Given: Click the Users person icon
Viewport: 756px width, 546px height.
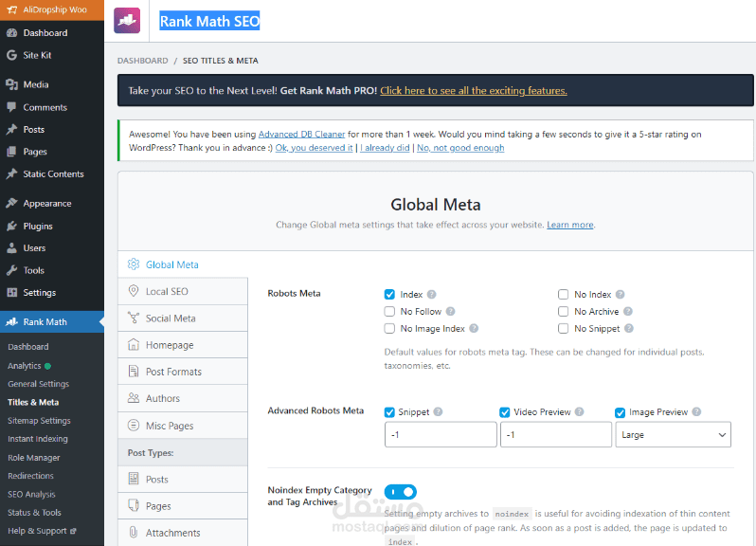Looking at the screenshot, I should pos(12,248).
